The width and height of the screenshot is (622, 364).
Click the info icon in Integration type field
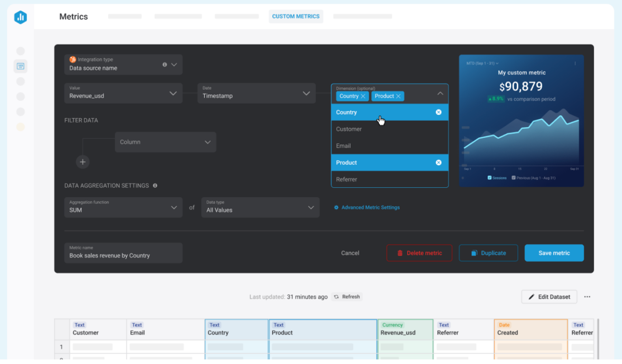[164, 64]
